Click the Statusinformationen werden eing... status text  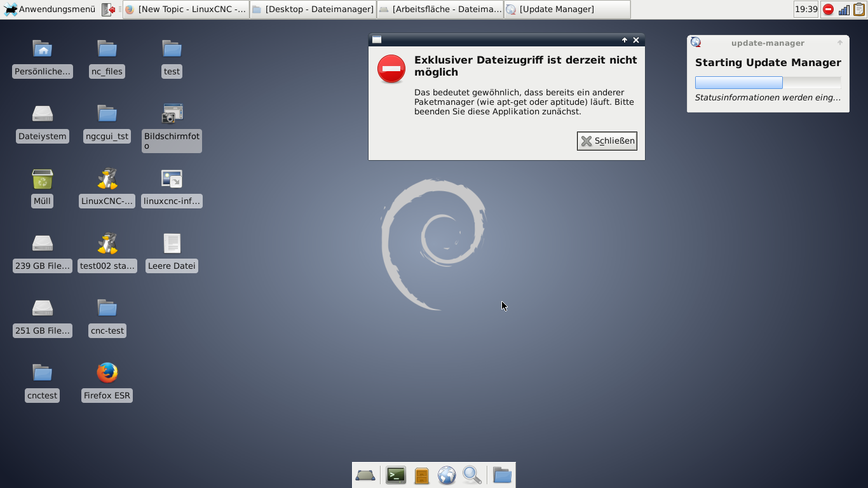[x=768, y=98]
